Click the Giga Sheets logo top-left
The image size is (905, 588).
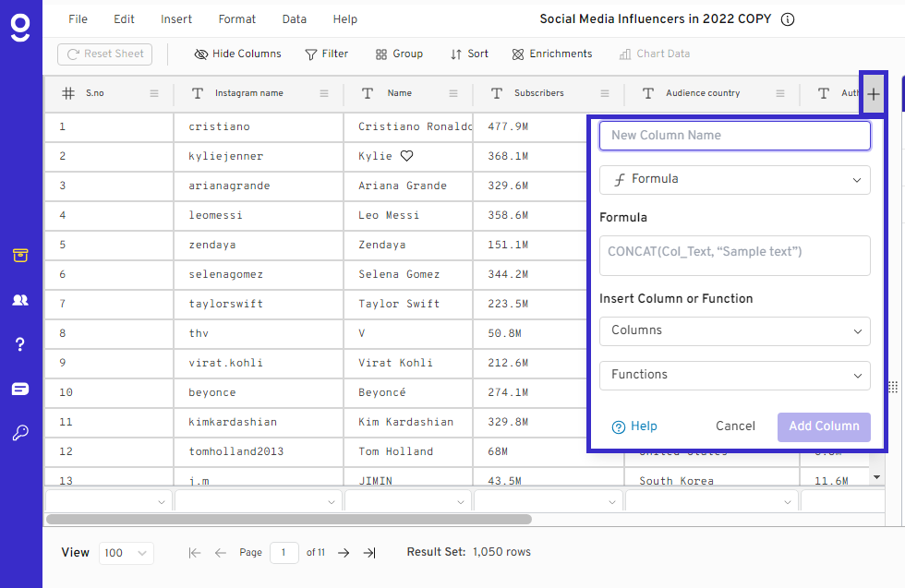[20, 27]
